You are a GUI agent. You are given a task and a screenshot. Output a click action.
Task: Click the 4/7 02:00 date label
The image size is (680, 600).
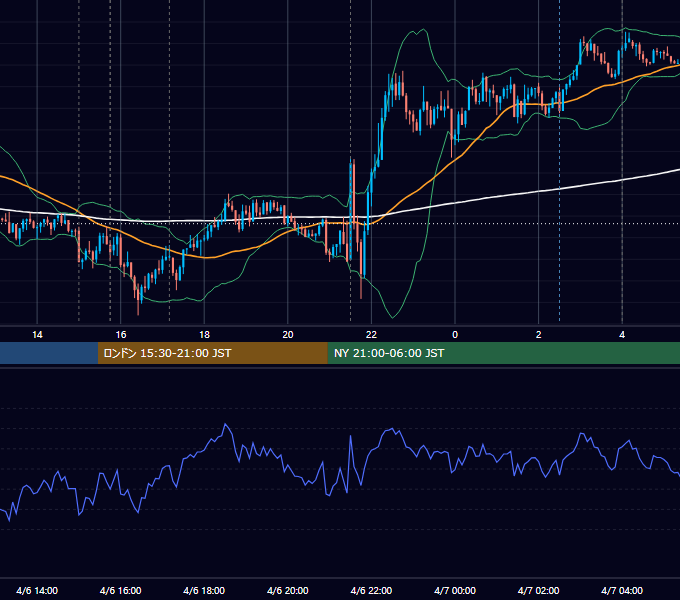(x=539, y=590)
